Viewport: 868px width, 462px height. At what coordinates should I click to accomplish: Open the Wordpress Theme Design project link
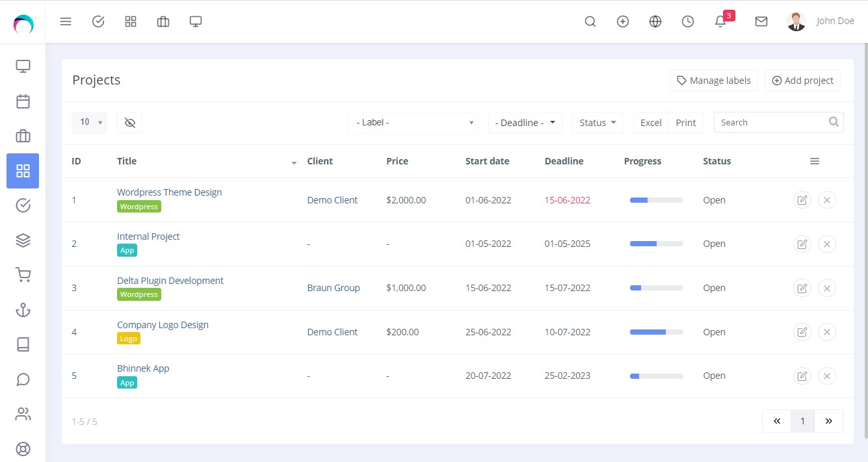click(170, 192)
